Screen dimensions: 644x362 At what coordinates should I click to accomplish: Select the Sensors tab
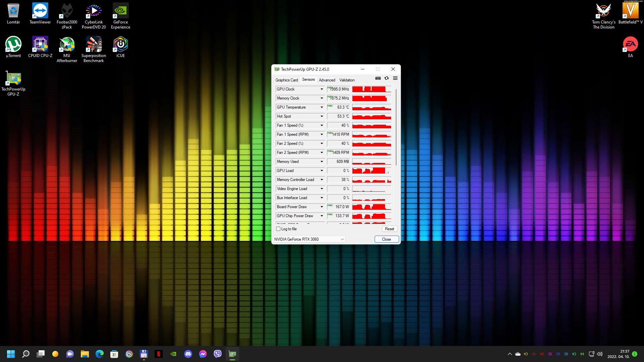(308, 79)
